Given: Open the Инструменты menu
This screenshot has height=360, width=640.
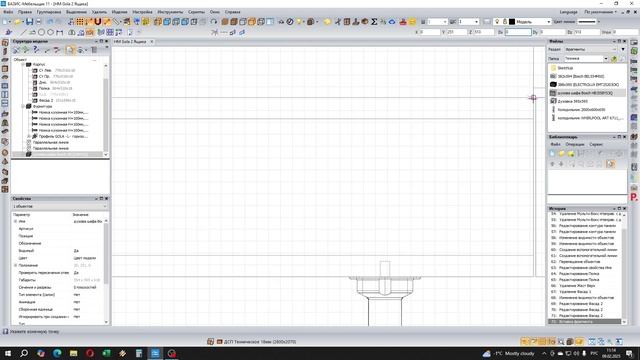Looking at the screenshot, I should click(x=170, y=12).
